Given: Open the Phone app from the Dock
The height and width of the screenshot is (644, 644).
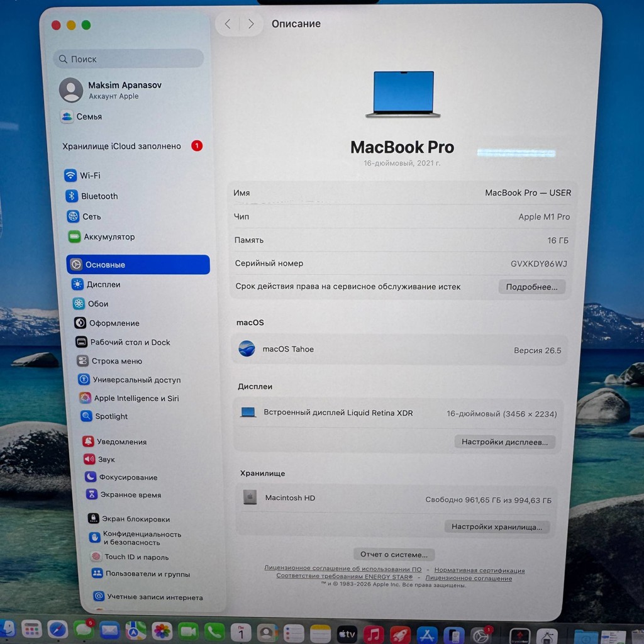Looking at the screenshot, I should (x=214, y=632).
